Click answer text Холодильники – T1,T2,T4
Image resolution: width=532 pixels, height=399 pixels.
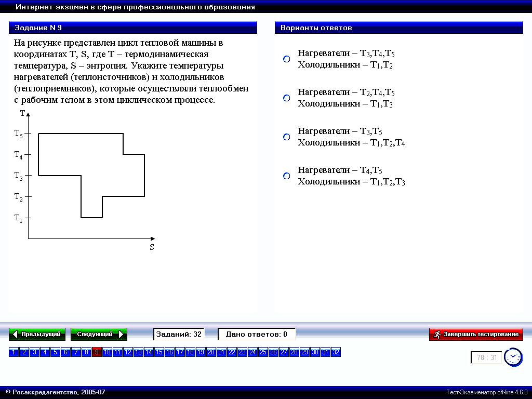click(352, 143)
